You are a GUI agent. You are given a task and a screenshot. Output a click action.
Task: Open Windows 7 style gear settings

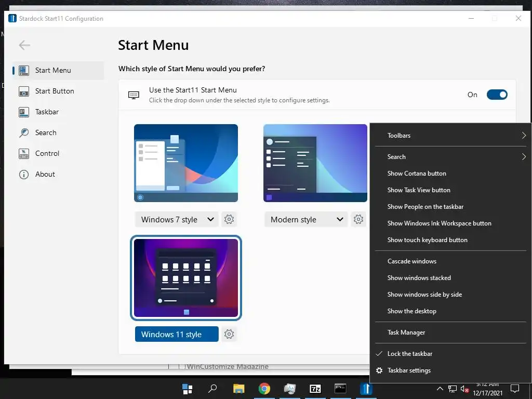(x=229, y=220)
